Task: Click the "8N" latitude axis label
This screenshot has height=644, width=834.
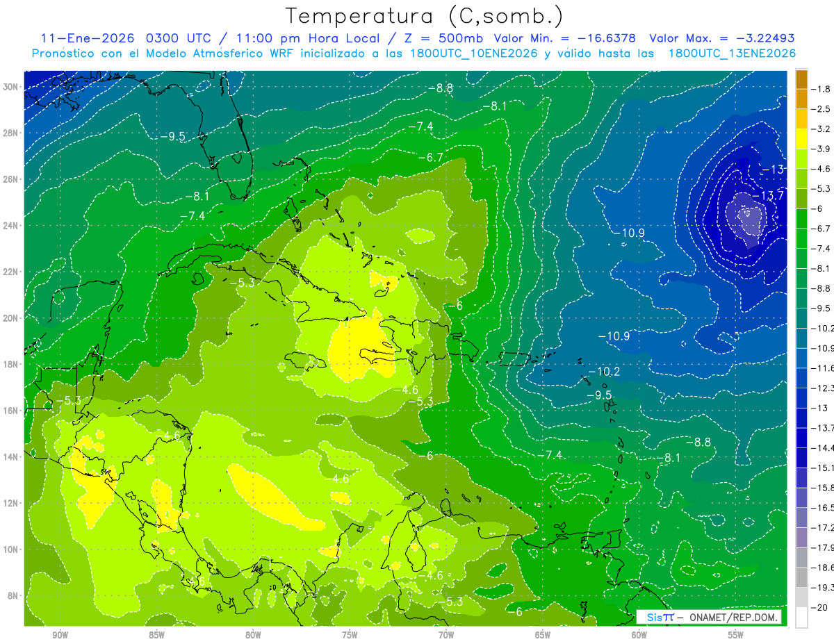Action: coord(13,595)
